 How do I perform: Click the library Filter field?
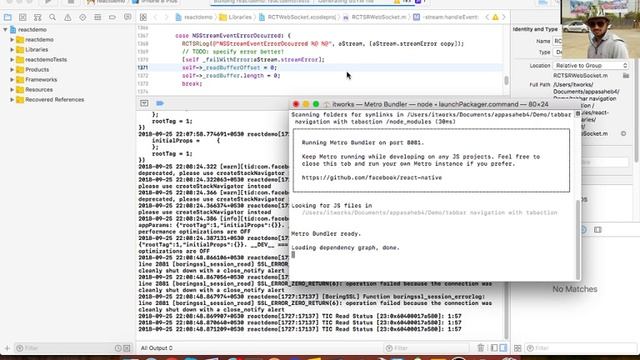coord(580,348)
